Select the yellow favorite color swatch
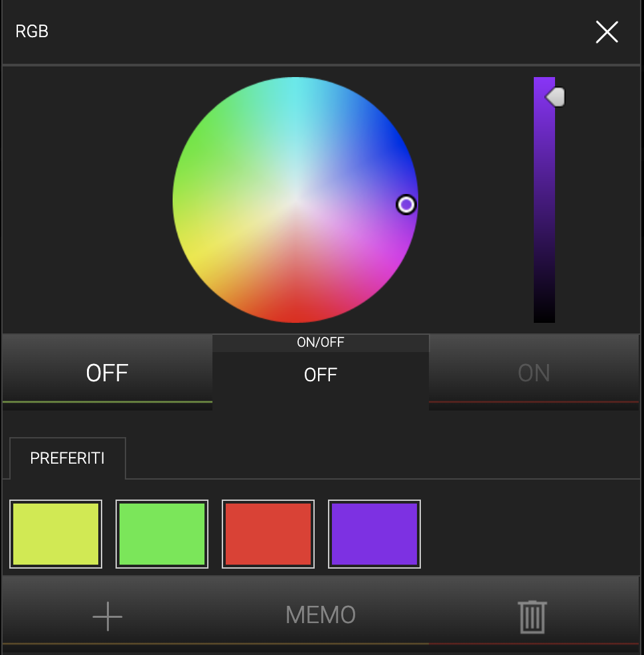 [56, 534]
